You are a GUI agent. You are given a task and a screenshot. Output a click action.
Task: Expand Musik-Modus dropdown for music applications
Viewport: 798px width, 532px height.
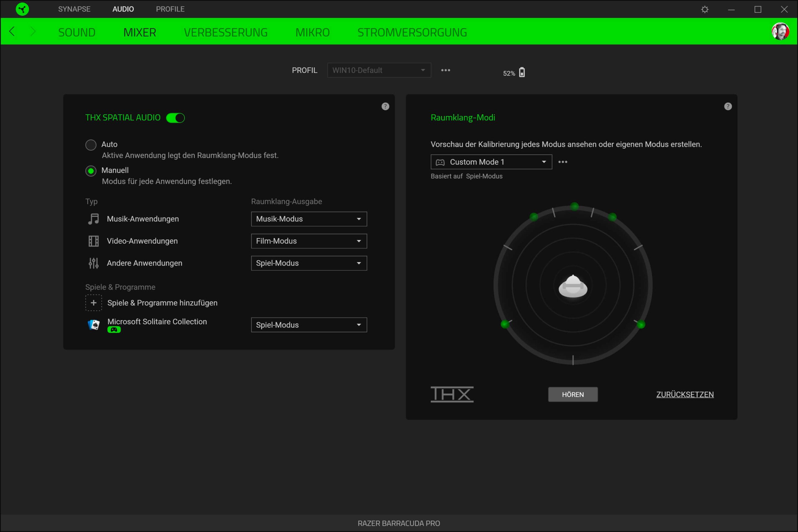pos(309,219)
